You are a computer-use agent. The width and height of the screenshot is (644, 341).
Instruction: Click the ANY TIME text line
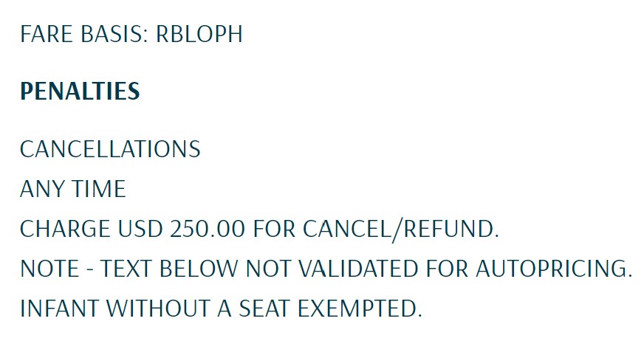72,189
